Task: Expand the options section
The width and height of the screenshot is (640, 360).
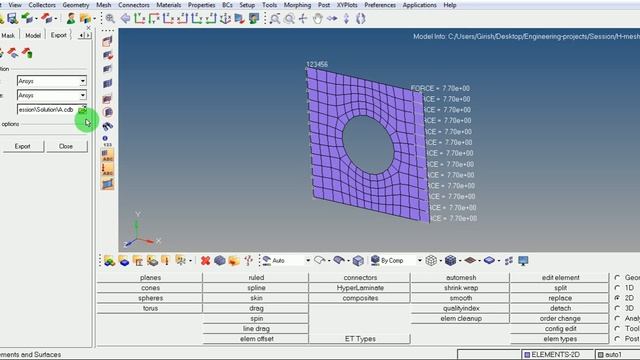Action: coord(10,124)
